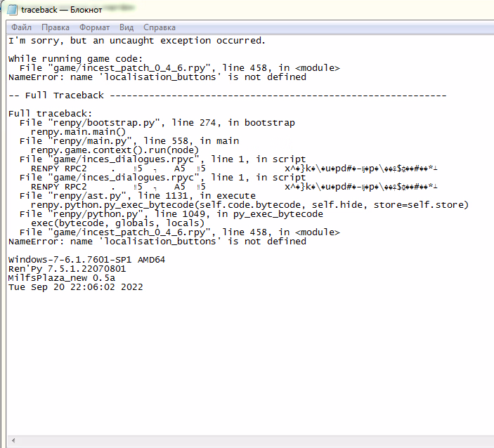
Task: Click the "Tue Sep 20 22:06:02 2022" line
Action: tap(76, 287)
